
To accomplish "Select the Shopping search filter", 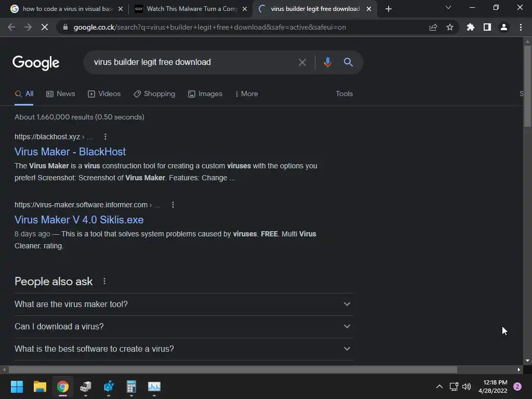I will [154, 94].
